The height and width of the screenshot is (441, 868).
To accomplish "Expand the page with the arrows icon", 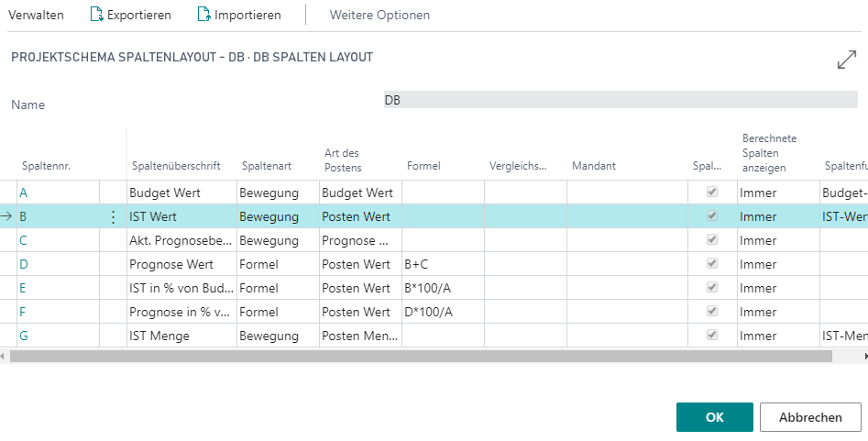I will pos(847,60).
